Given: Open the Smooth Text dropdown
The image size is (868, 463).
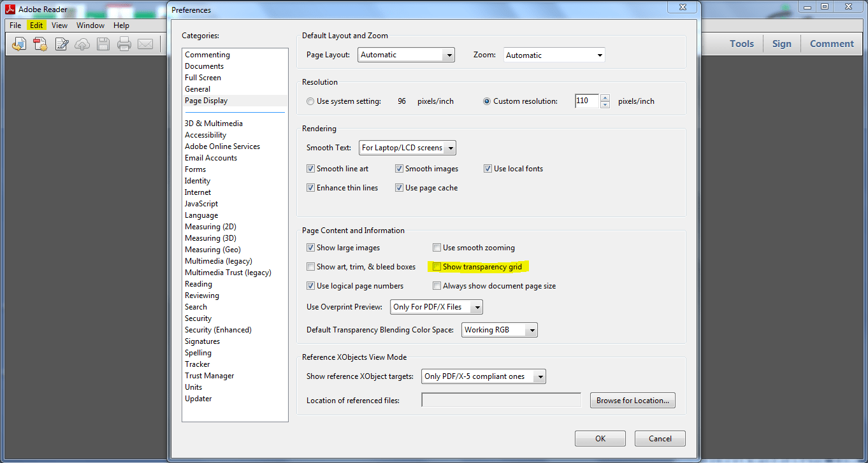Looking at the screenshot, I should [x=407, y=148].
